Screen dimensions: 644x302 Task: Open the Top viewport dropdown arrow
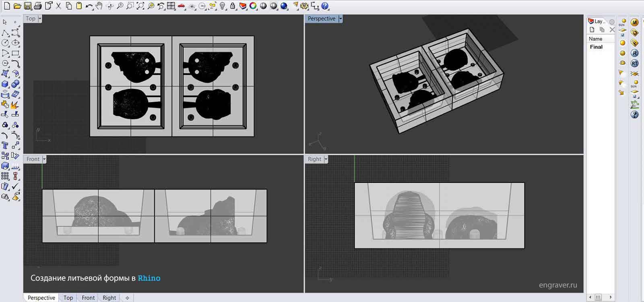coord(40,19)
